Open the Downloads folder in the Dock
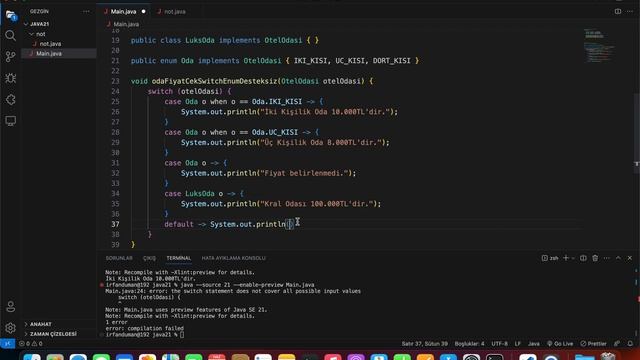Viewport: 640px width, 360px height. click(584, 358)
